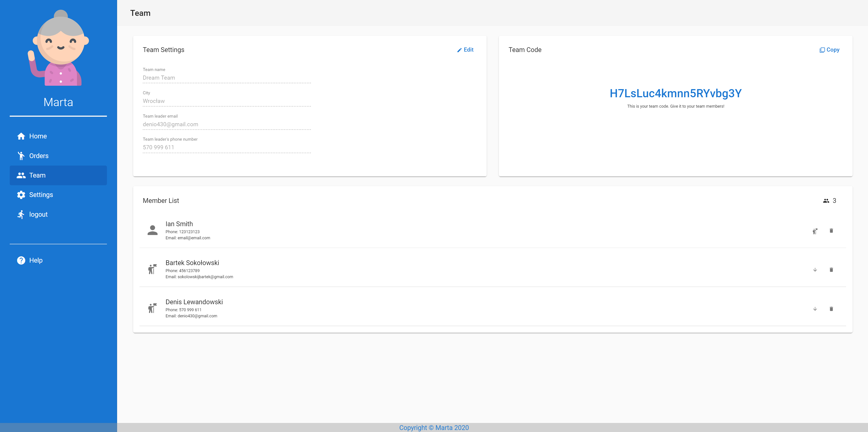Open the Orders section
868x432 pixels.
pyautogui.click(x=38, y=156)
